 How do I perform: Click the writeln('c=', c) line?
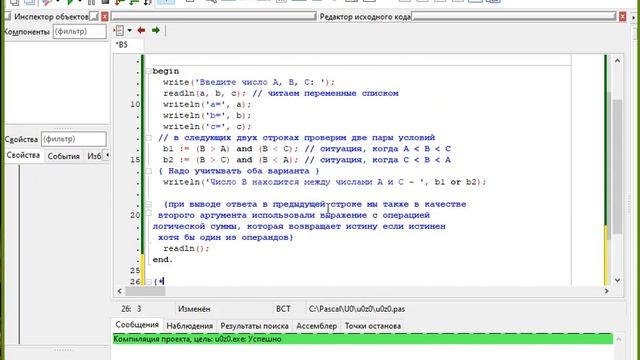(x=207, y=127)
